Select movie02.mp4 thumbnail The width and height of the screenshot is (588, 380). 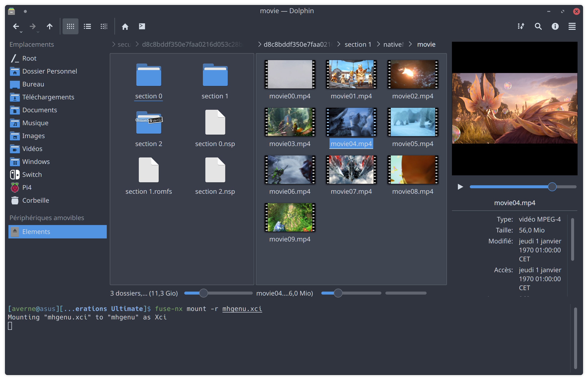tap(413, 74)
